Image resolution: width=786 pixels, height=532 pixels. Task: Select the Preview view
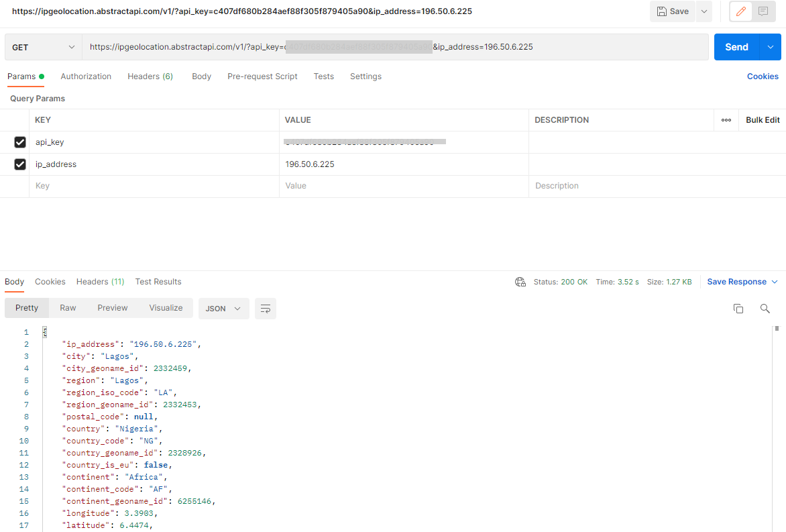pyautogui.click(x=112, y=308)
